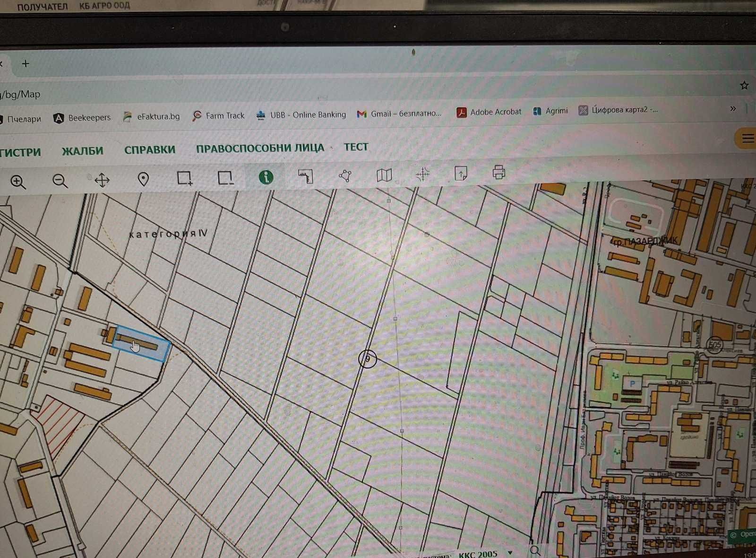Open UBB - Online Banking bookmark
The width and height of the screenshot is (756, 558).
point(301,114)
